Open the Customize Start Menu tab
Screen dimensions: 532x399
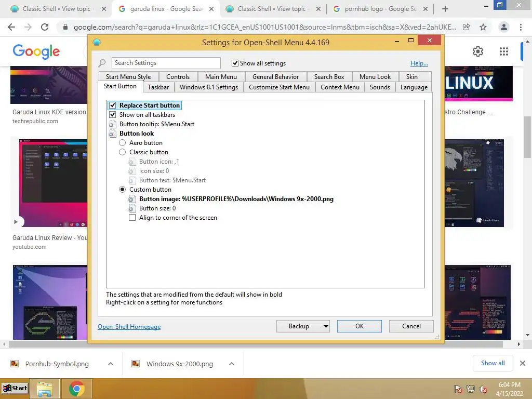279,87
